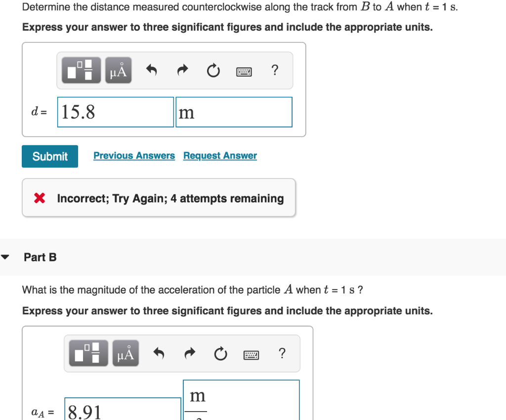This screenshot has width=506, height=420.
Task: Click the Submit button
Action: (49, 156)
